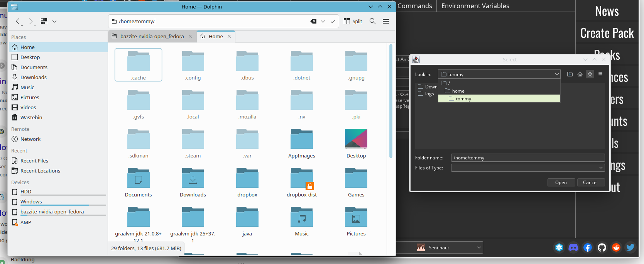Select the .steam folder icon
644x264 pixels.
193,139
